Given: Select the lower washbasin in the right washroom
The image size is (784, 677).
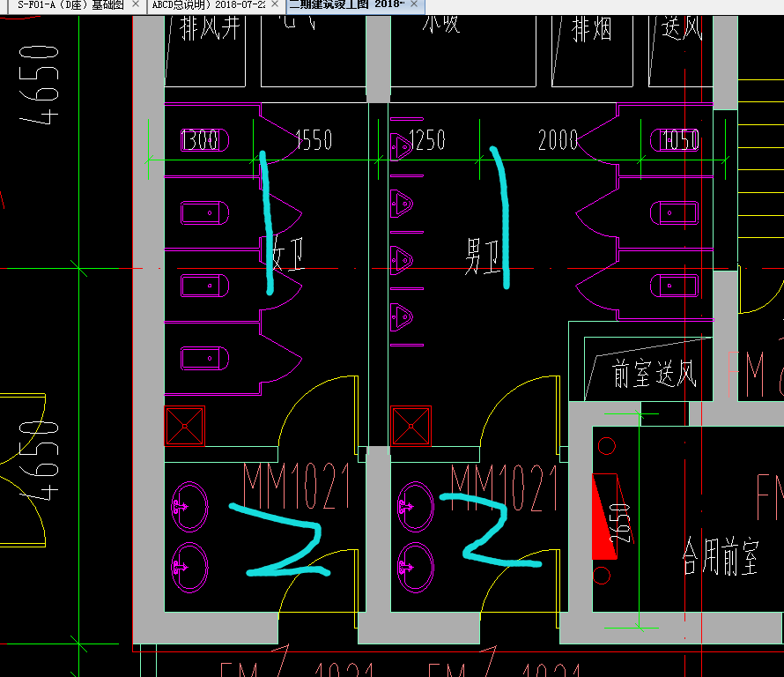Looking at the screenshot, I should [416, 568].
